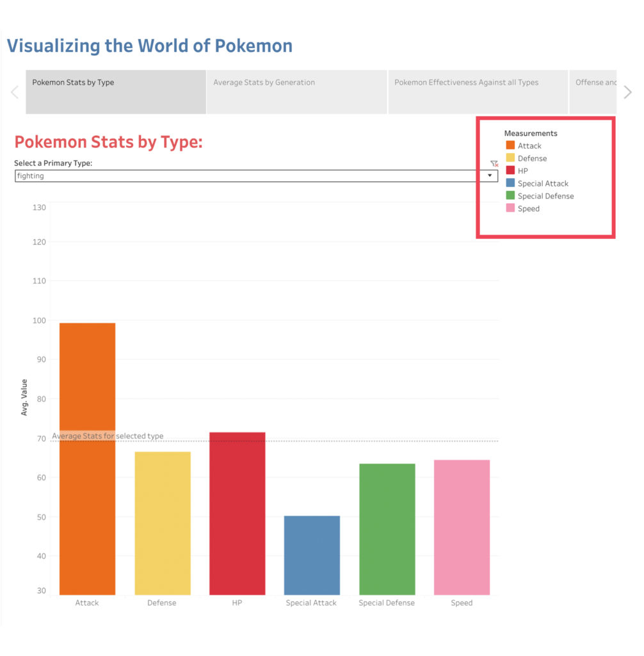
Task: Click the yellow Defense legend swatch
Action: (510, 158)
